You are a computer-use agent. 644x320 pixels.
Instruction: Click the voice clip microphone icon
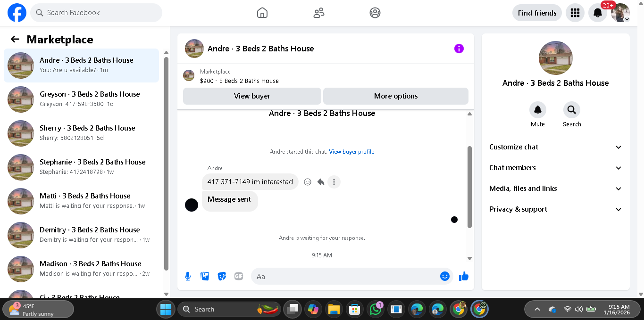point(188,276)
